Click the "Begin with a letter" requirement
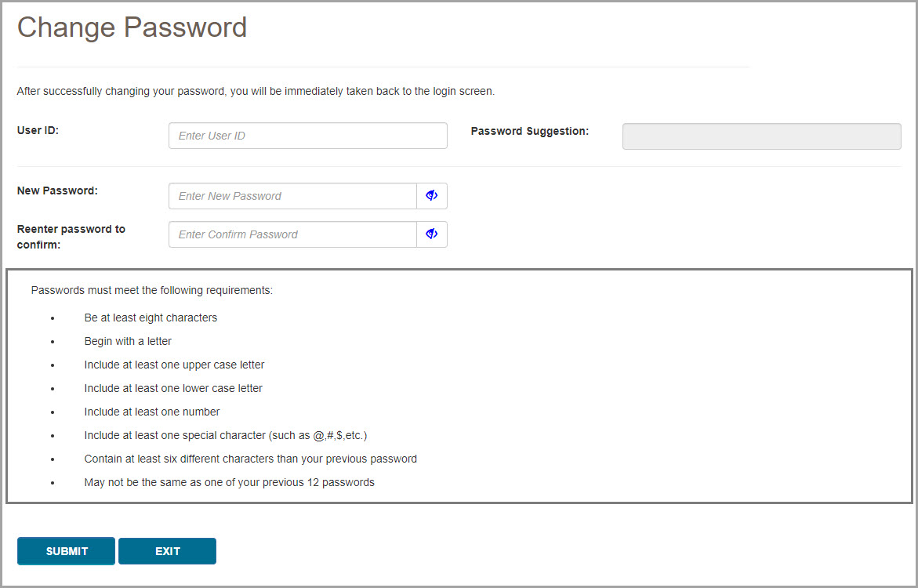This screenshot has width=918, height=588. pyautogui.click(x=128, y=341)
